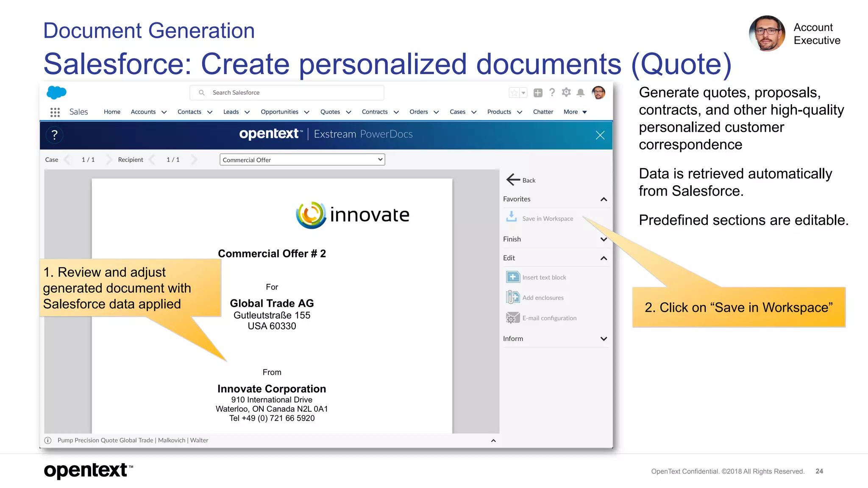Click the Commercial Offer # 2 heading
The height and width of the screenshot is (488, 868).
tap(272, 254)
